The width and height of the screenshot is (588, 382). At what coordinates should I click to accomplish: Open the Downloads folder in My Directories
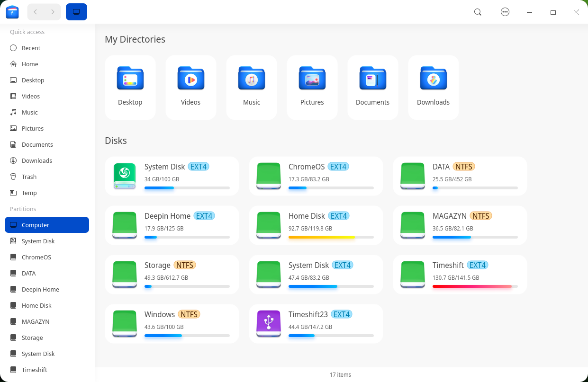click(434, 88)
